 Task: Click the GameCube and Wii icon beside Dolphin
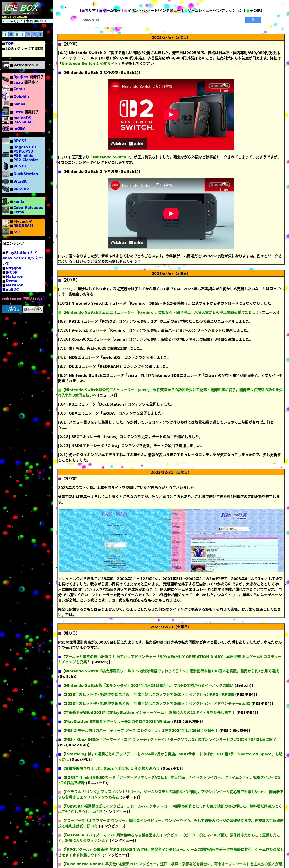click(x=6, y=97)
